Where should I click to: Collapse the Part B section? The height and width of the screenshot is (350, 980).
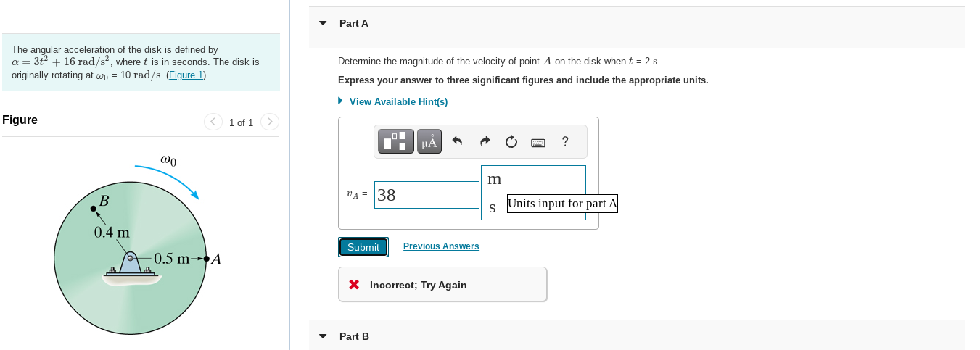coord(323,336)
